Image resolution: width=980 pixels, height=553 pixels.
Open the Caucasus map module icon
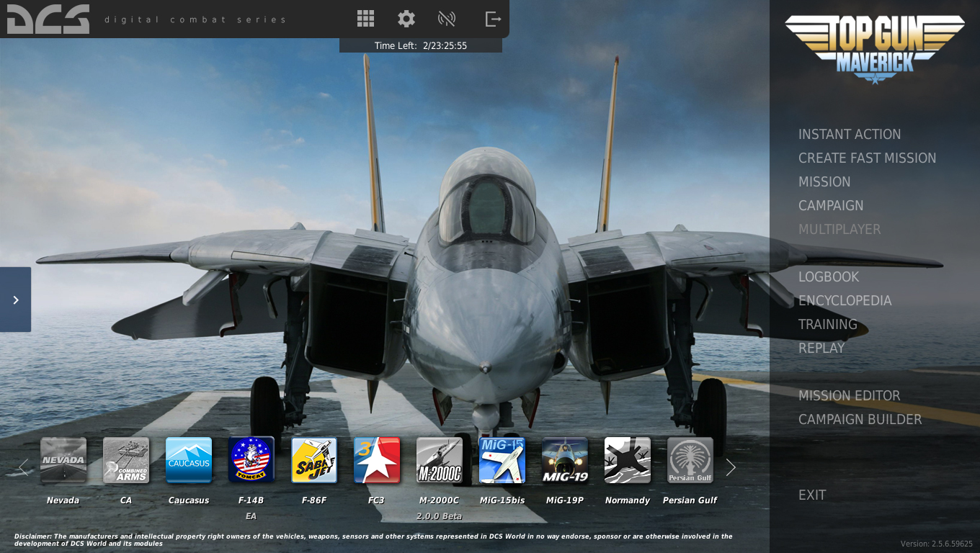click(189, 460)
